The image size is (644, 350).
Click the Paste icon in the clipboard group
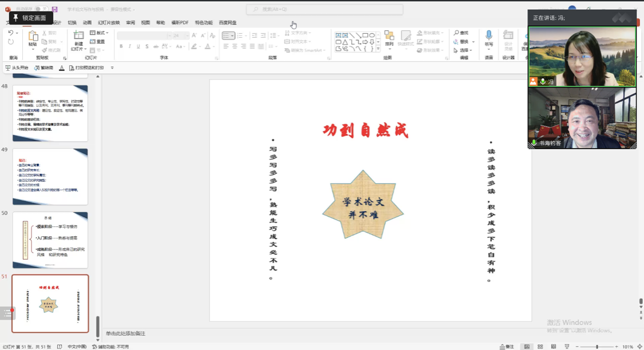tap(33, 38)
